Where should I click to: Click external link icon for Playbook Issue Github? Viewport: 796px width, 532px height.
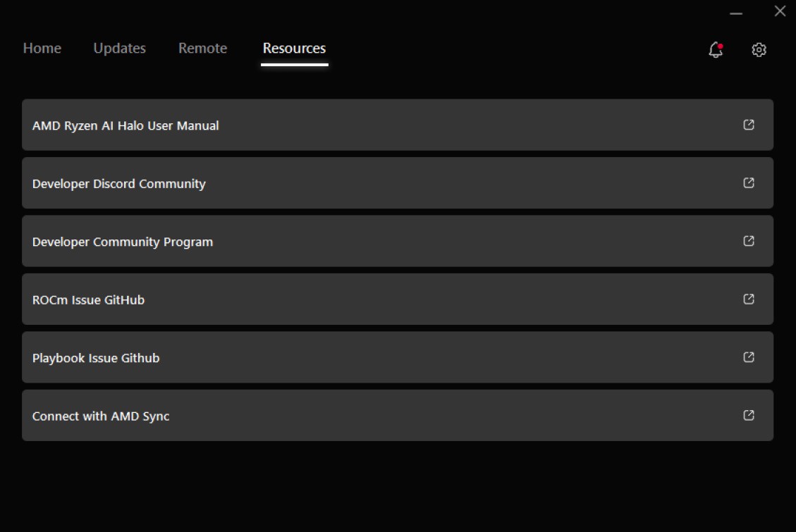pyautogui.click(x=749, y=357)
